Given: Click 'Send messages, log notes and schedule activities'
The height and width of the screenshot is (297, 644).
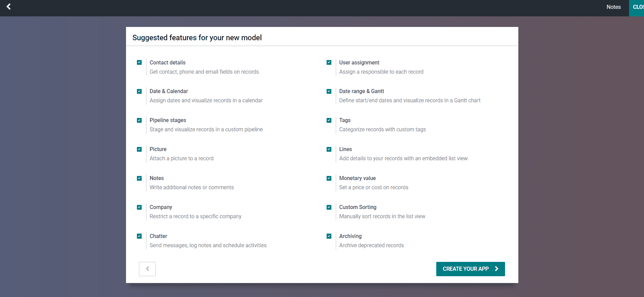Looking at the screenshot, I should coord(208,245).
